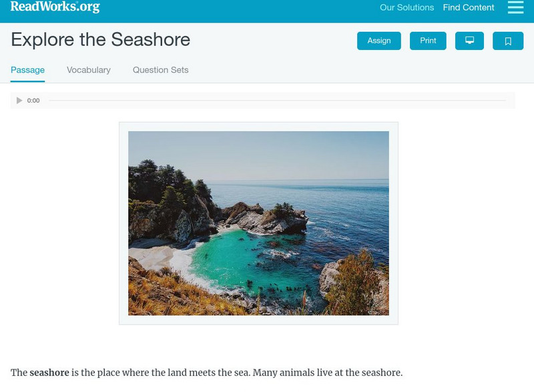Screen dimensions: 534x392
Task: Open the hamburger navigation menu
Action: click(515, 7)
